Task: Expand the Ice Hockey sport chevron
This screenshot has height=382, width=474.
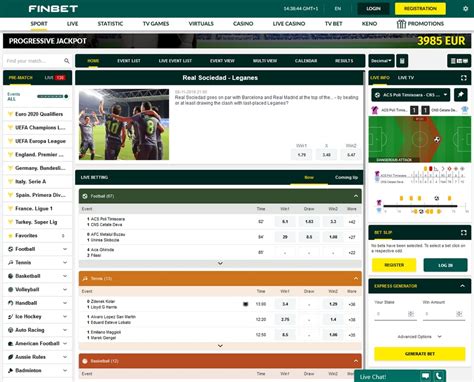Action: point(65,317)
